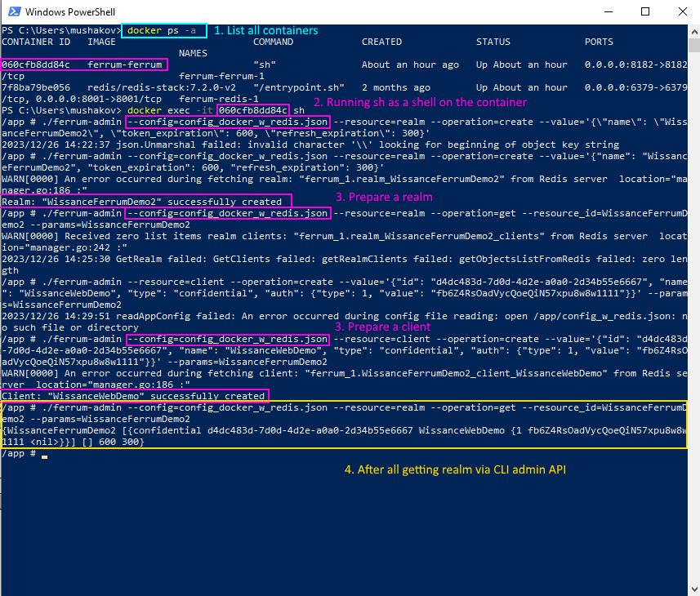This screenshot has height=596, width=700.
Task: Click 'GetRealm failed: GetClients failed' error line
Action: 344,265
